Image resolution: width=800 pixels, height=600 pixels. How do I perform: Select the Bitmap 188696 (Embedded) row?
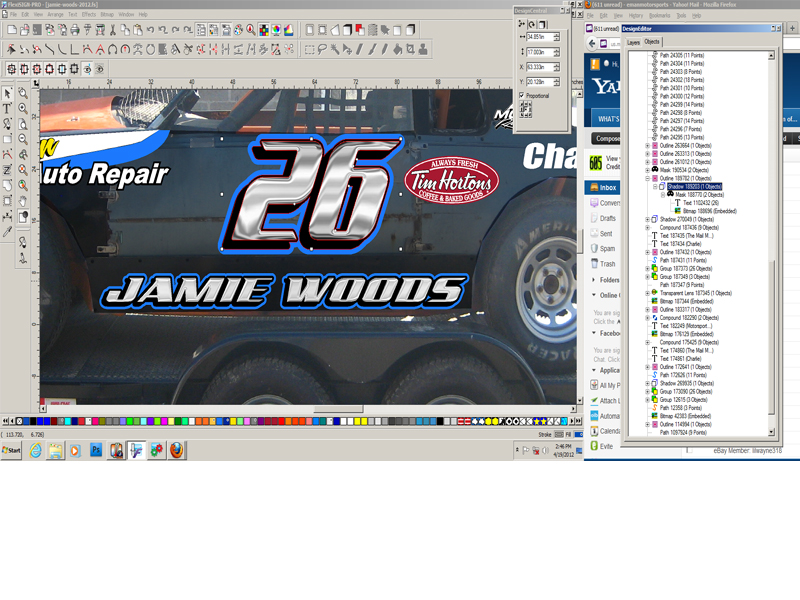705,211
